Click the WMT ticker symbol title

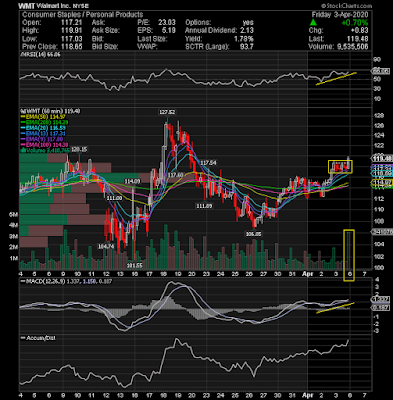point(26,6)
